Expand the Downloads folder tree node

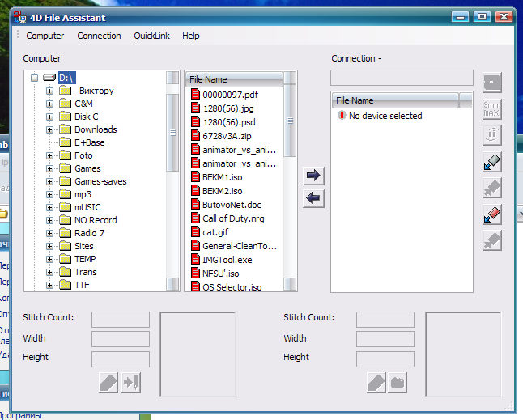49,129
